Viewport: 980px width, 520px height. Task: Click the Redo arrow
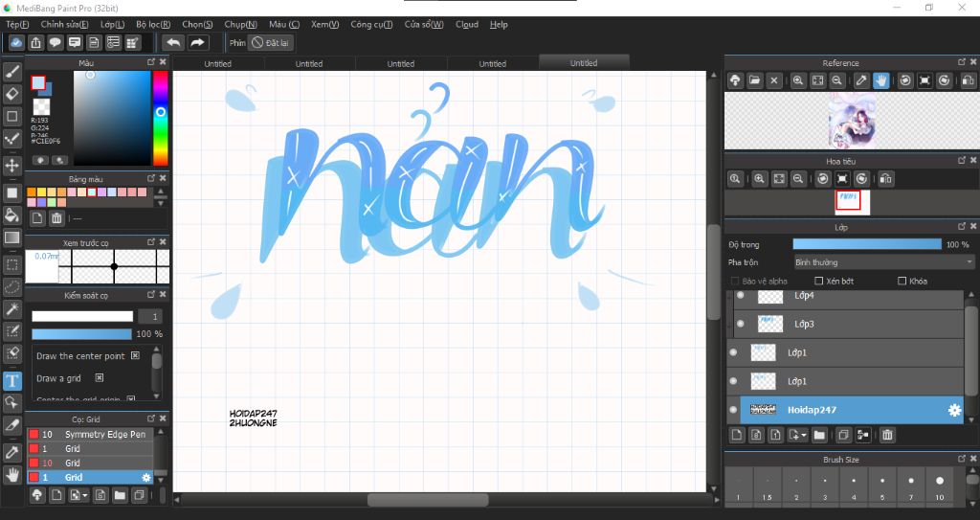[x=197, y=42]
